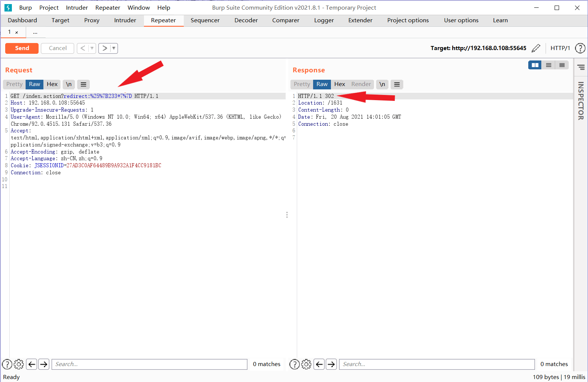Switch the HTTP/1 protocol selector
Image resolution: width=588 pixels, height=382 pixels.
coord(560,48)
